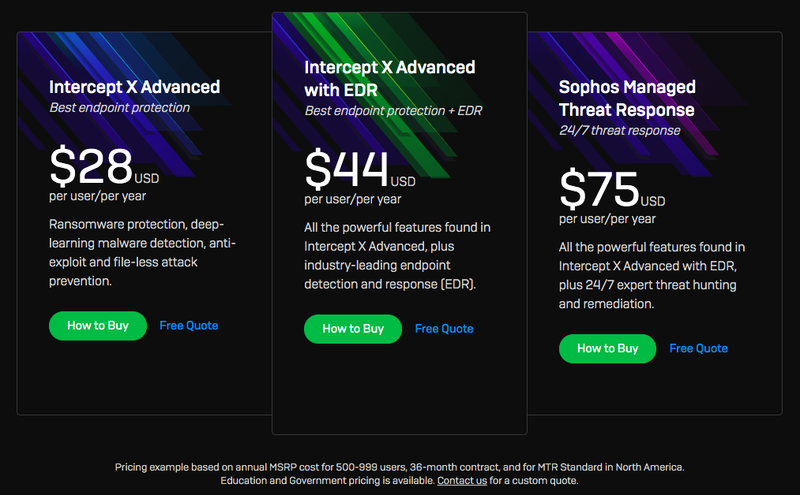Screen dimensions: 800x495
Task: Open Free Quote for Intercept X Advanced
Action: [189, 326]
